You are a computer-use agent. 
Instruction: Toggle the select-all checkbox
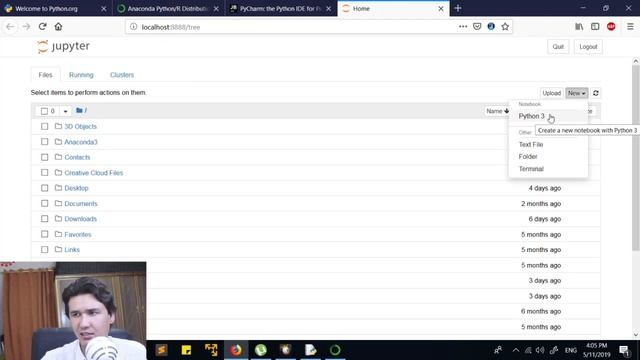tap(44, 111)
